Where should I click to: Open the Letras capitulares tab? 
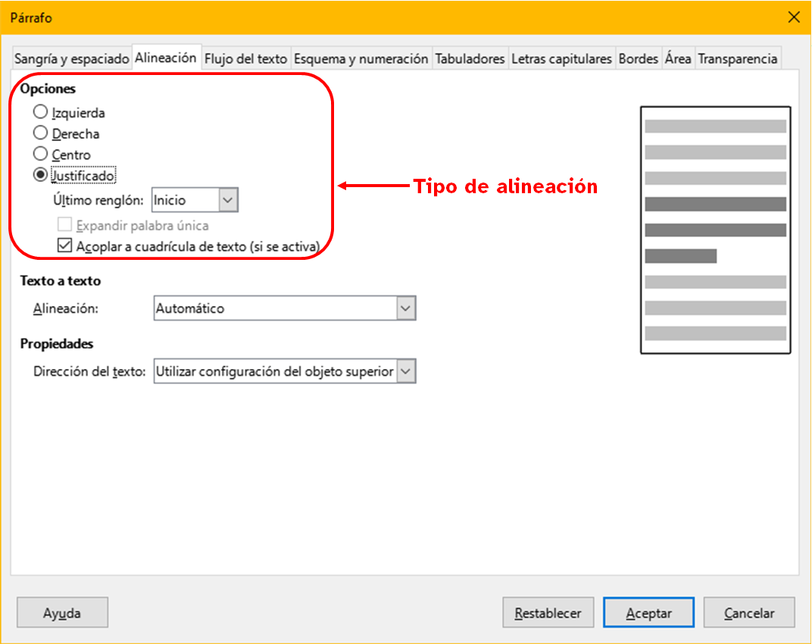point(561,58)
